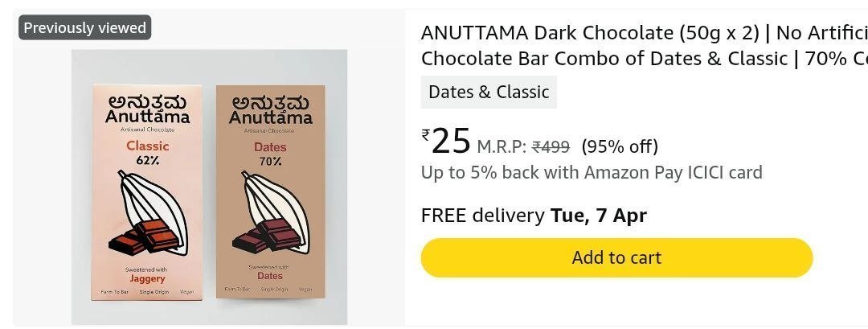Click the Dates 70% label on brown bar
868x329 pixels.
click(x=270, y=154)
